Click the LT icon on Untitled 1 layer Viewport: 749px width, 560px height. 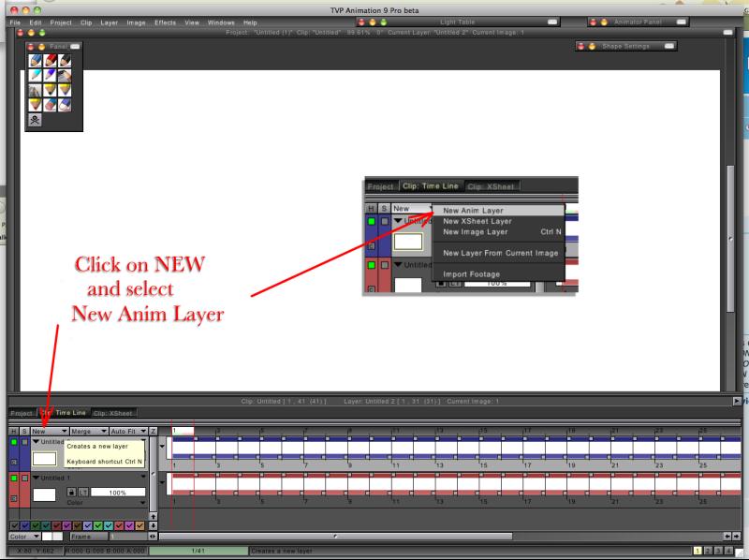83,492
